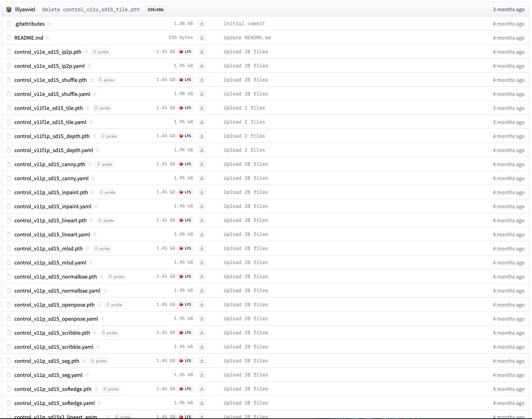Open control_v11f1p_sd15_depth.yaml file
Screen dimensions: 532x419
tap(54, 150)
